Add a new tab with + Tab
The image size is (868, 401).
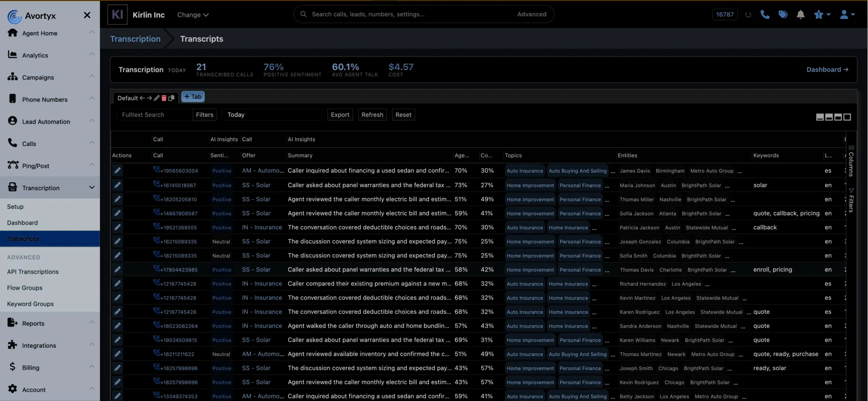point(193,97)
